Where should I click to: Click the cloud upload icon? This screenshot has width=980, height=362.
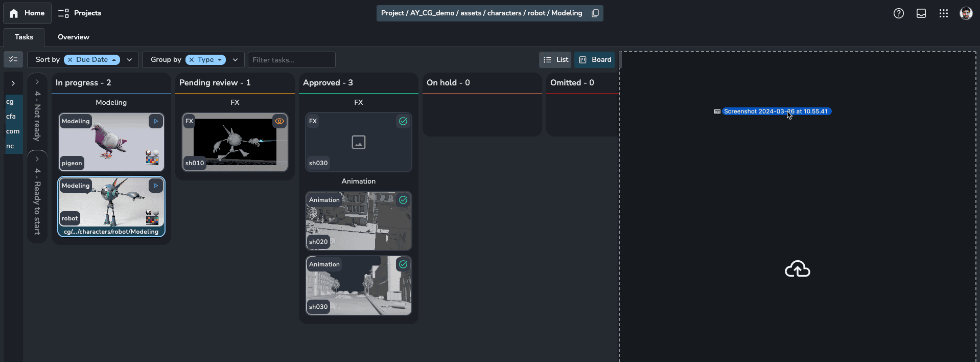797,269
